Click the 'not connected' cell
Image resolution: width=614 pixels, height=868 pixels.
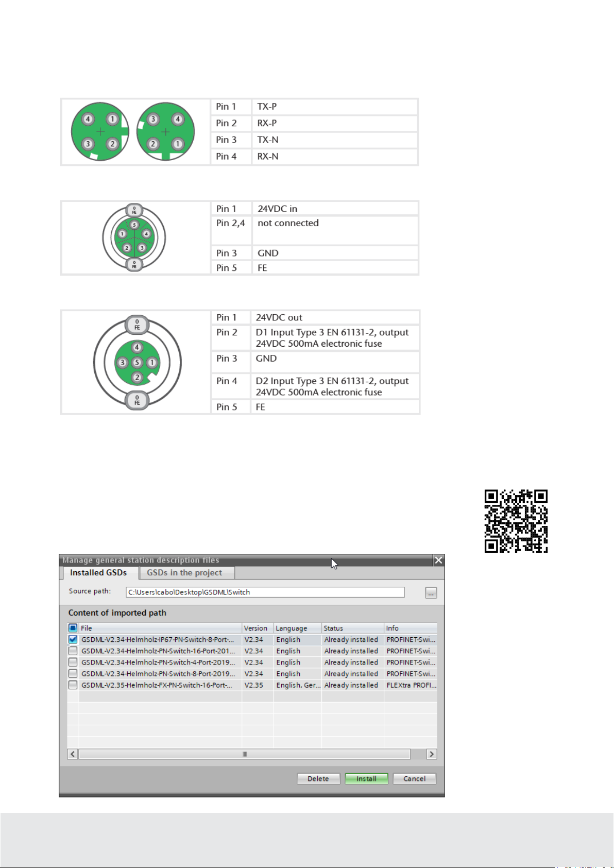pos(335,230)
